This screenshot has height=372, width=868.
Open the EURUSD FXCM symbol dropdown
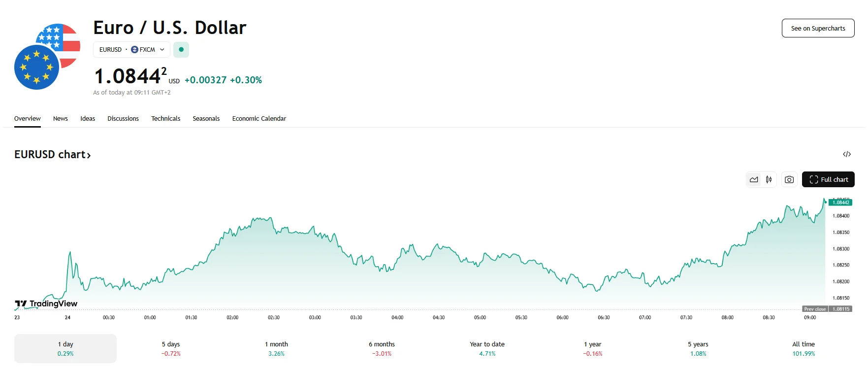point(131,50)
